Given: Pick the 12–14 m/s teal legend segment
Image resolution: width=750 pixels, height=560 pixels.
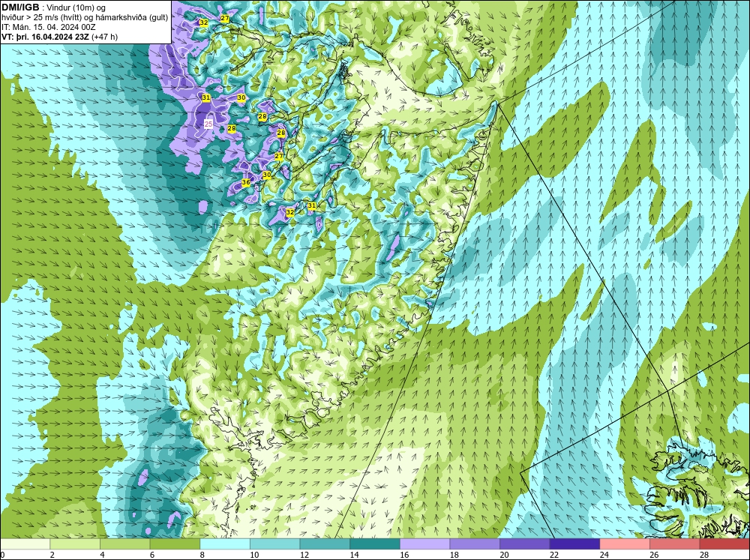Looking at the screenshot, I should click(325, 544).
